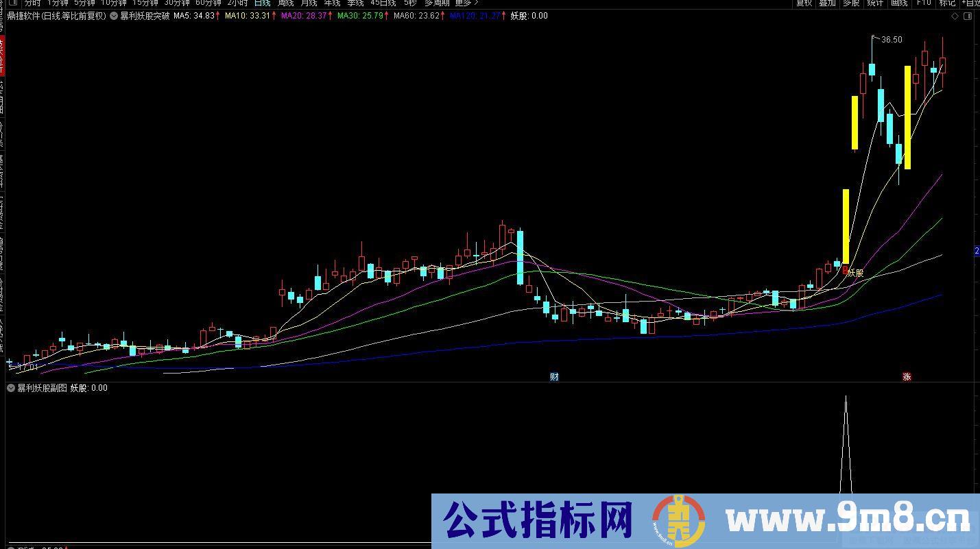Open the 统计 statistics tool
980x549 pixels.
[875, 3]
